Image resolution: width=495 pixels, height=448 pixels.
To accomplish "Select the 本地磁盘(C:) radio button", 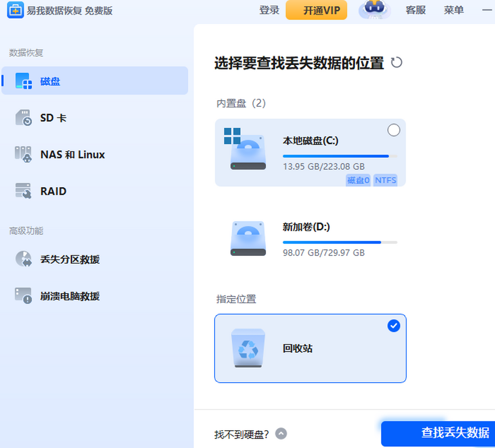I will click(394, 130).
